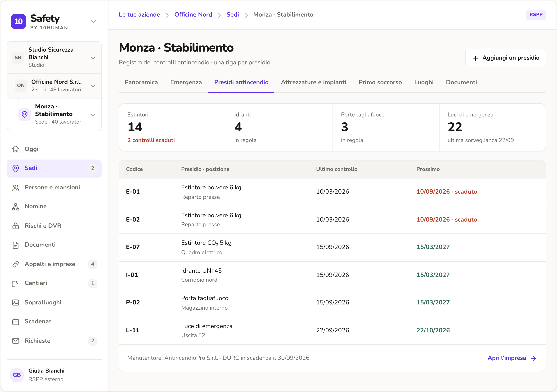Open the Documenti tab in the header
Screen dimensions: 557x392
click(461, 82)
